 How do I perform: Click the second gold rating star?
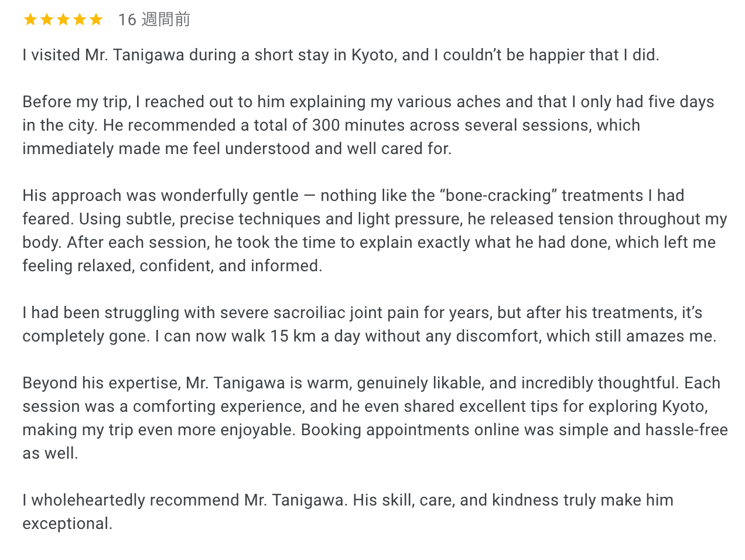coord(47,20)
